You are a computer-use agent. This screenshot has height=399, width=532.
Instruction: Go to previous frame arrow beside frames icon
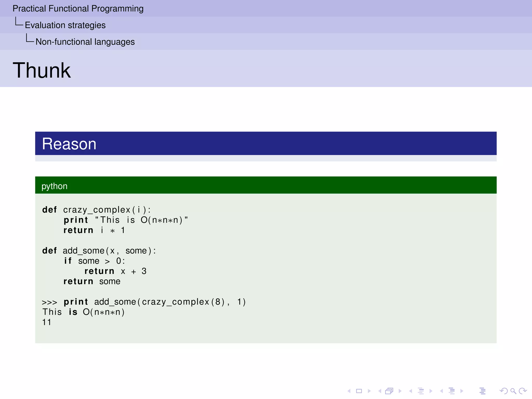click(x=380, y=391)
